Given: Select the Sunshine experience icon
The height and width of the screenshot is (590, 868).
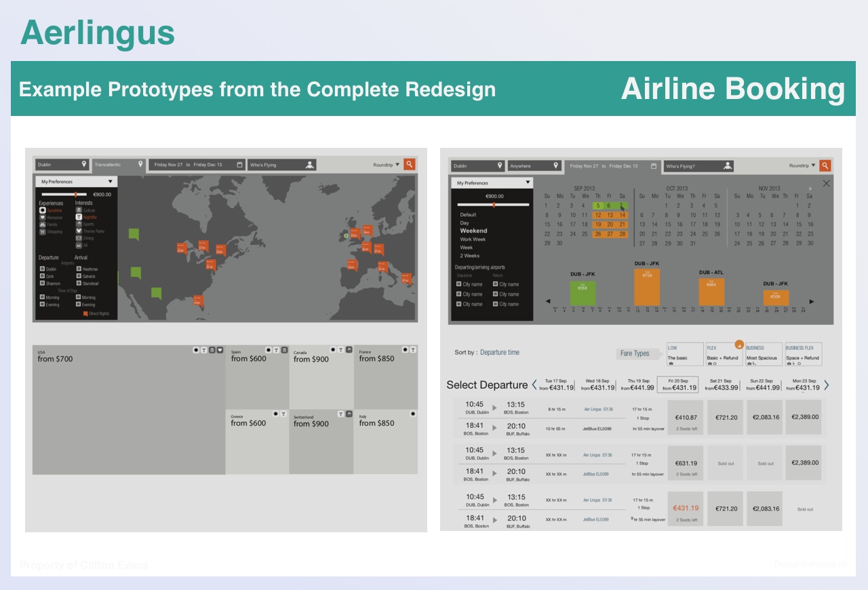Looking at the screenshot, I should coord(43,210).
